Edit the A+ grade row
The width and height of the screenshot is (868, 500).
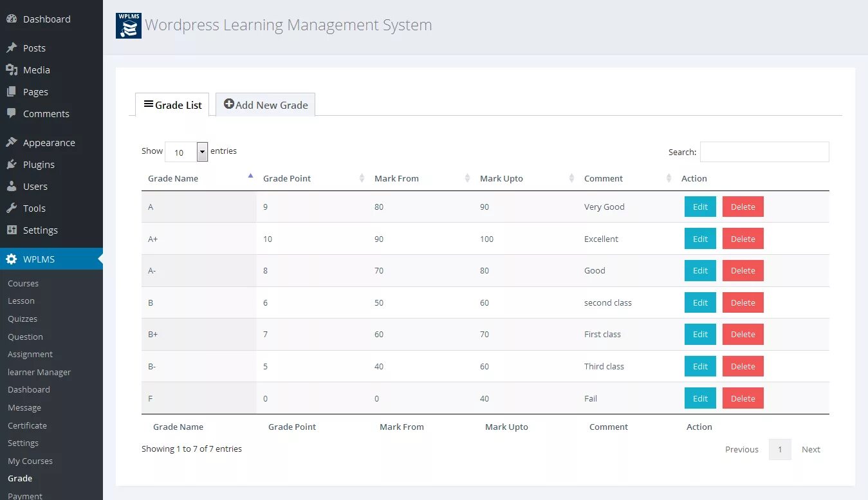(700, 239)
